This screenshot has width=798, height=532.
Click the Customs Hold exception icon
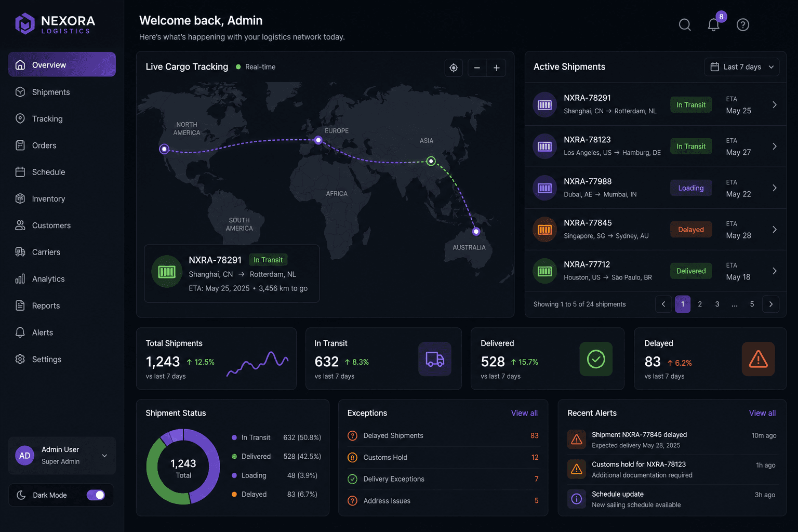tap(353, 458)
